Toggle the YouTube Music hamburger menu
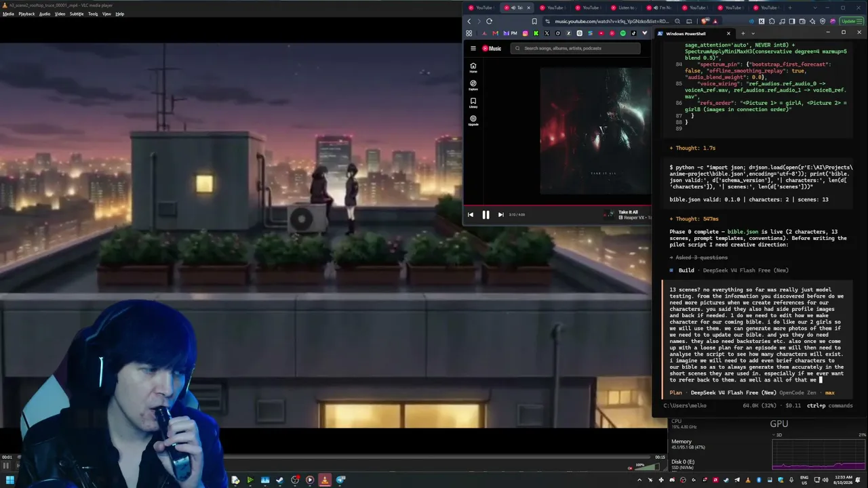Screen dimensions: 868x488 tap(473, 48)
